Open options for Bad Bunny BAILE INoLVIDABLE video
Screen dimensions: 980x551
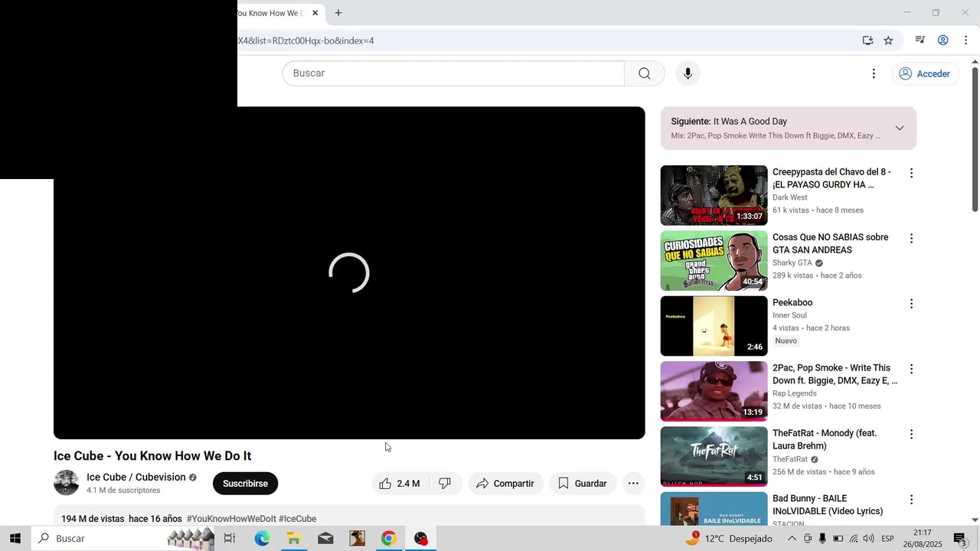point(911,500)
